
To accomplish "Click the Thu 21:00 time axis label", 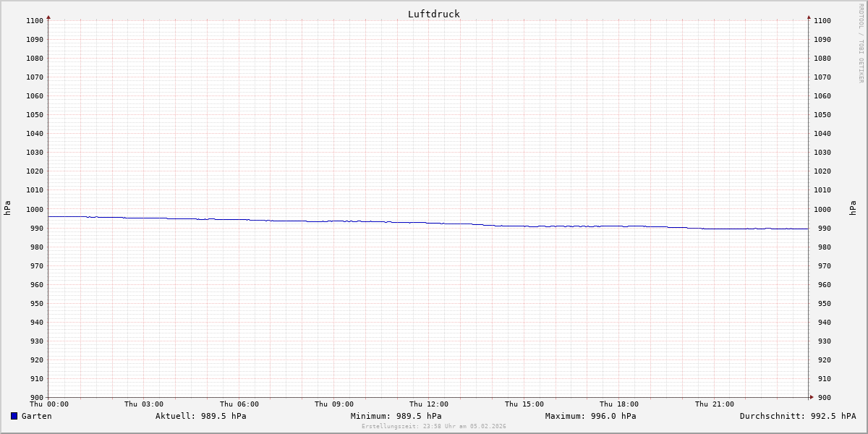I will pos(714,404).
